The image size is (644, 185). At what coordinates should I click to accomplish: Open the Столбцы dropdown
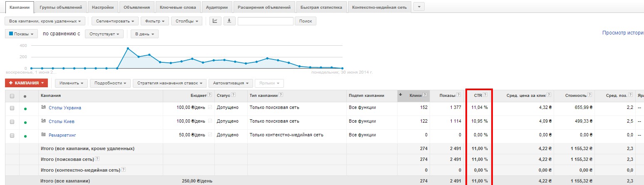[187, 21]
